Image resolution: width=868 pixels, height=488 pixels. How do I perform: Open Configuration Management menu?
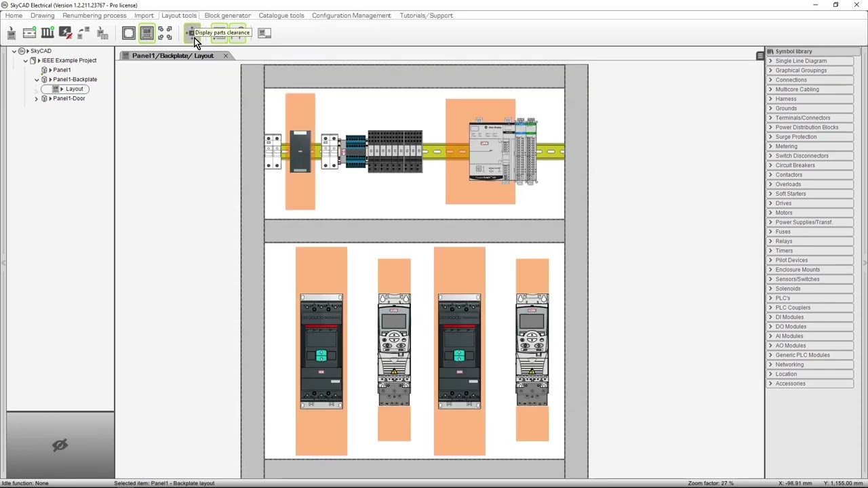pyautogui.click(x=351, y=15)
